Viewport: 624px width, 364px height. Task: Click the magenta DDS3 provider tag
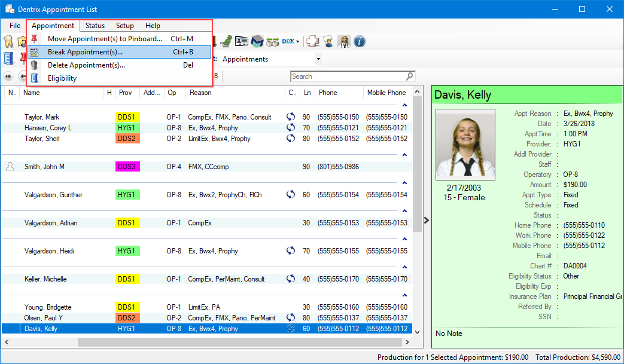(x=127, y=167)
